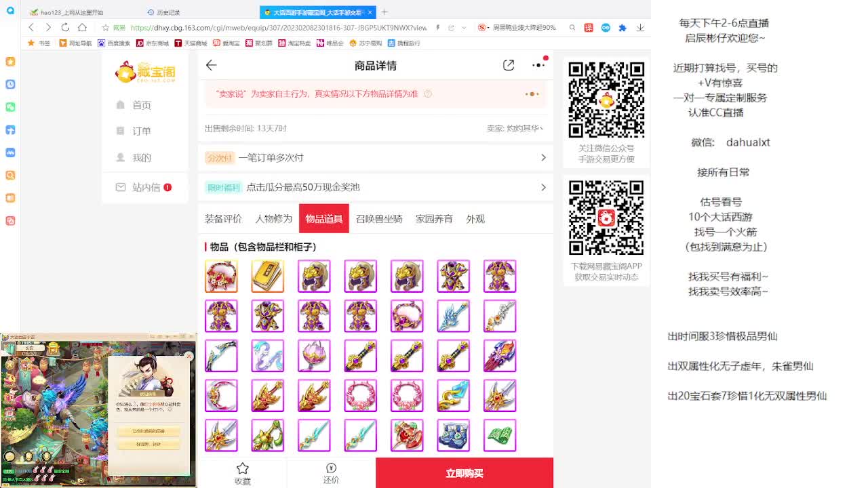The height and width of the screenshot is (488, 868).
Task: Open 站内信 messages with red badge
Action: point(143,187)
